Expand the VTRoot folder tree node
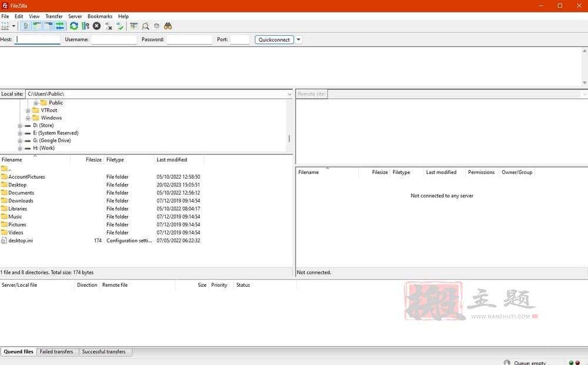The image size is (588, 365). [x=28, y=110]
